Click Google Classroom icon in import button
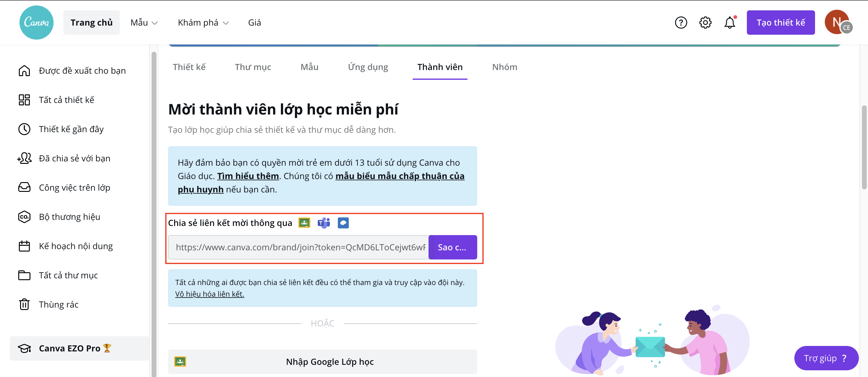This screenshot has height=377, width=868. (x=180, y=361)
